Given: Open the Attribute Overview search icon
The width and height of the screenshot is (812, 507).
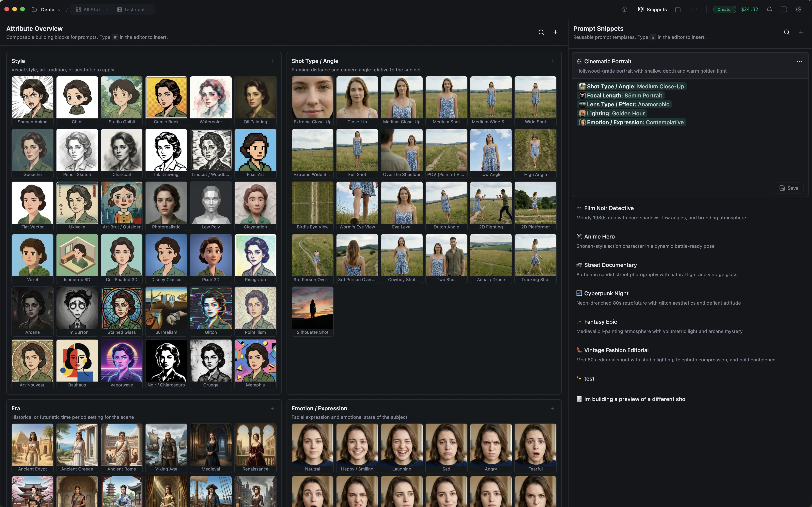Looking at the screenshot, I should (541, 32).
